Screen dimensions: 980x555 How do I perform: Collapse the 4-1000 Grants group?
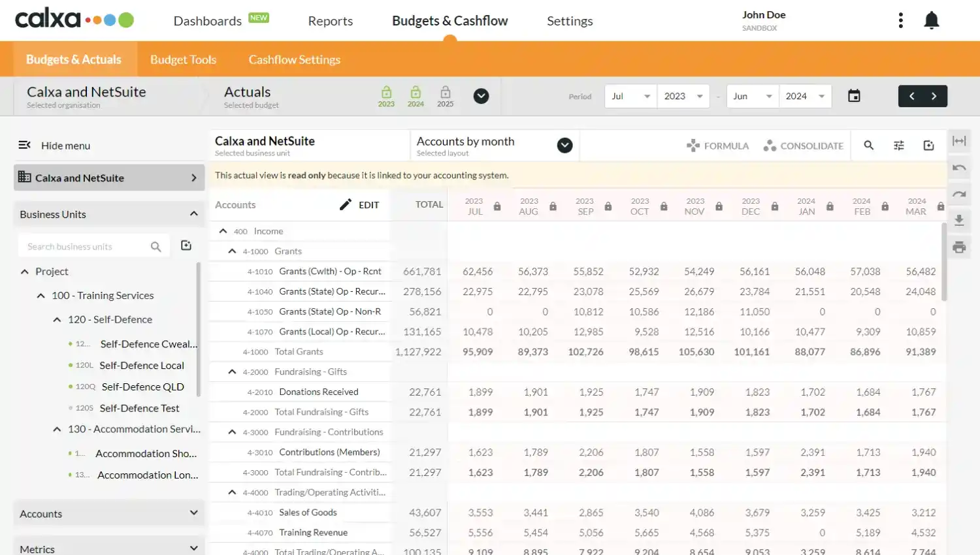[x=232, y=251]
